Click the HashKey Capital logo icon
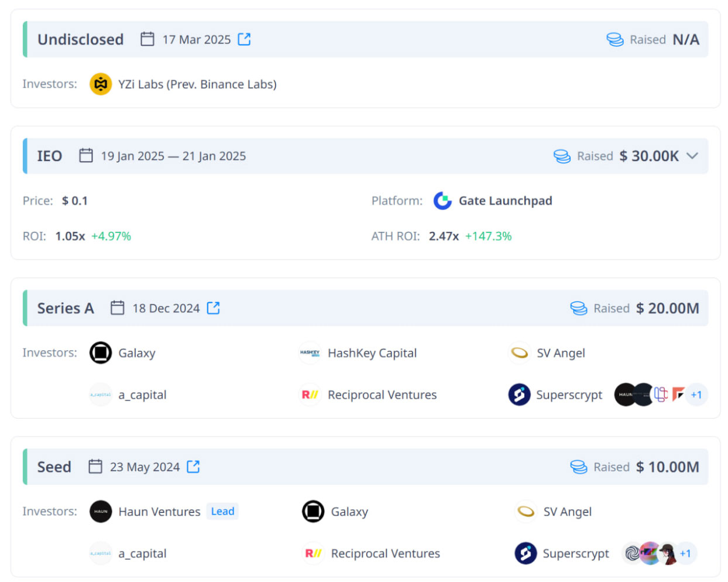 click(310, 353)
